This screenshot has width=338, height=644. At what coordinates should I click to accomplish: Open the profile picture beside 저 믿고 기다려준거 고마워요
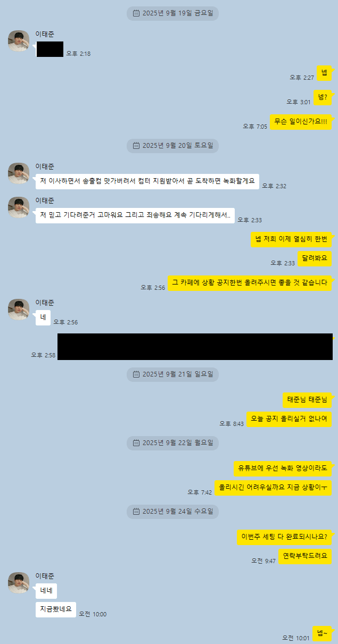click(19, 207)
